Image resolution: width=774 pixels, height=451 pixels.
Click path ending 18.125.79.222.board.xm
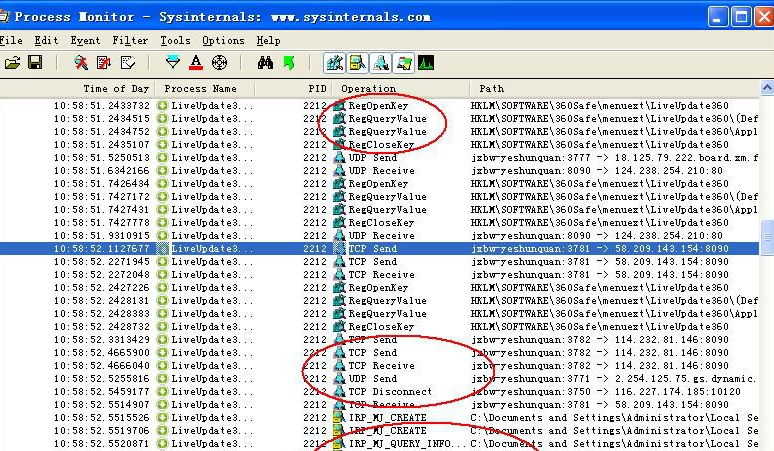(x=615, y=157)
